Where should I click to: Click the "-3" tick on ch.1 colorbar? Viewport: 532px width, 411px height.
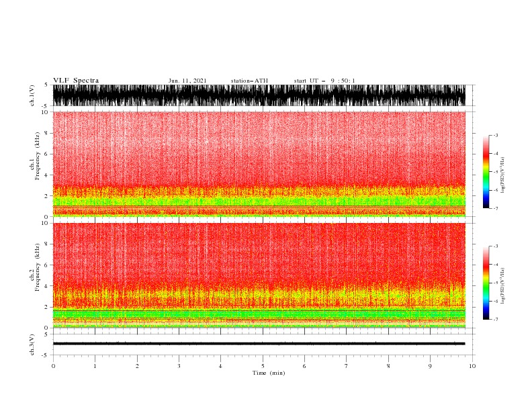pyautogui.click(x=495, y=135)
